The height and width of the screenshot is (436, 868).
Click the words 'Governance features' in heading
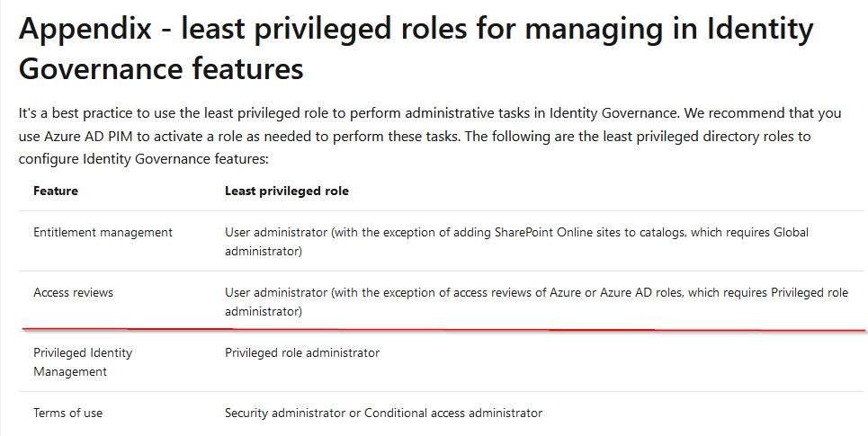pos(161,69)
